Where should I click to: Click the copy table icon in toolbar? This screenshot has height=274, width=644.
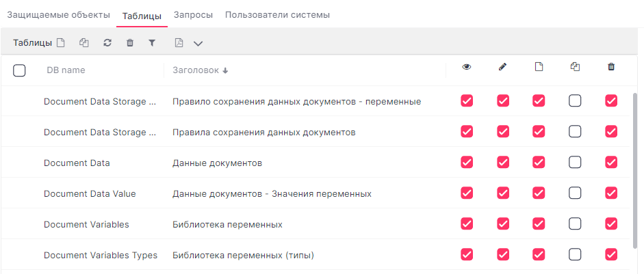pyautogui.click(x=83, y=42)
